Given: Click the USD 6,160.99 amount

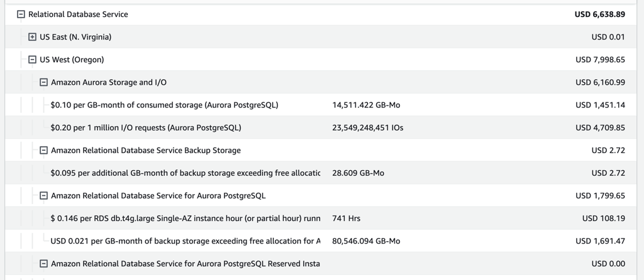Looking at the screenshot, I should coord(601,82).
